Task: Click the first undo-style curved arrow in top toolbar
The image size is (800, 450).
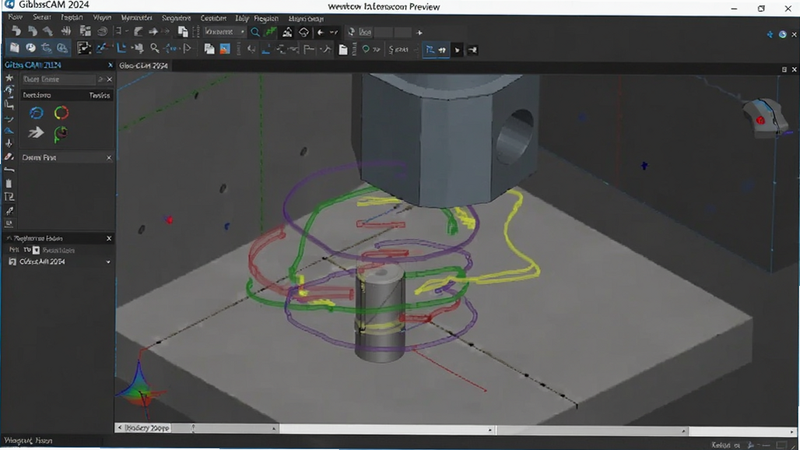Action: click(x=16, y=32)
